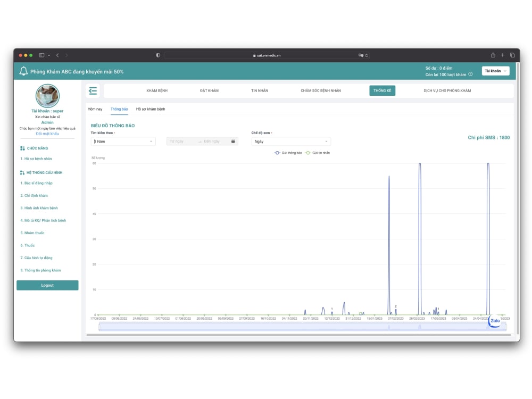
Task: Open Cấu hình tự động link
Action: [x=36, y=258]
